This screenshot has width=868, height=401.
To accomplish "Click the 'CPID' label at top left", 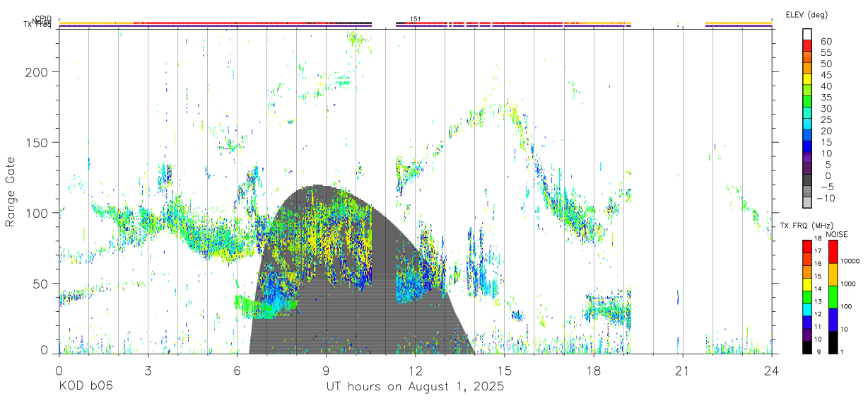I will (x=45, y=20).
